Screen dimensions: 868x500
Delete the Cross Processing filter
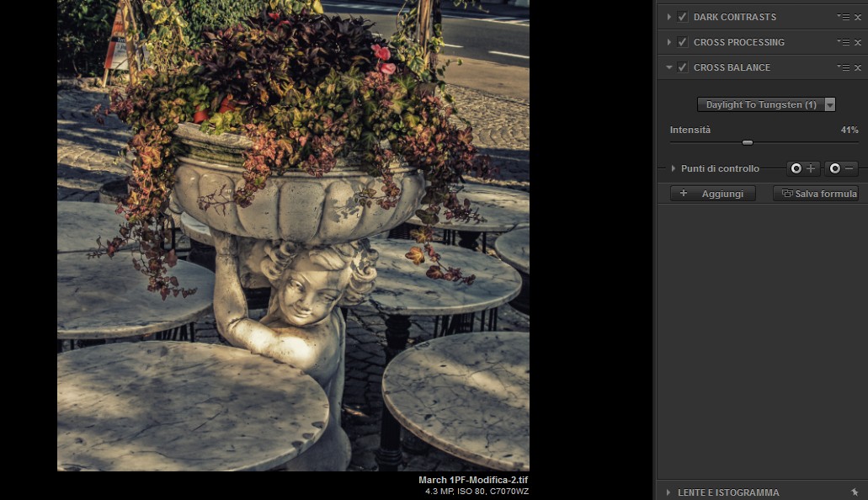point(858,42)
